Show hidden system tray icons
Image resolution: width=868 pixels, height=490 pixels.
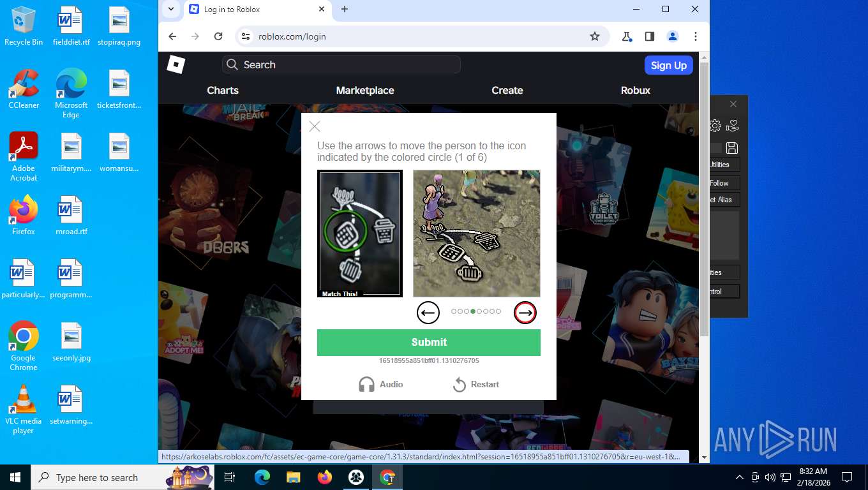tap(740, 477)
